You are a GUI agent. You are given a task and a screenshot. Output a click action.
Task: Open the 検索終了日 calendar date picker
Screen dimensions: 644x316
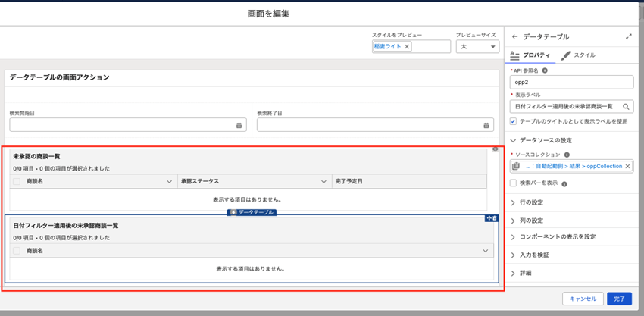486,125
